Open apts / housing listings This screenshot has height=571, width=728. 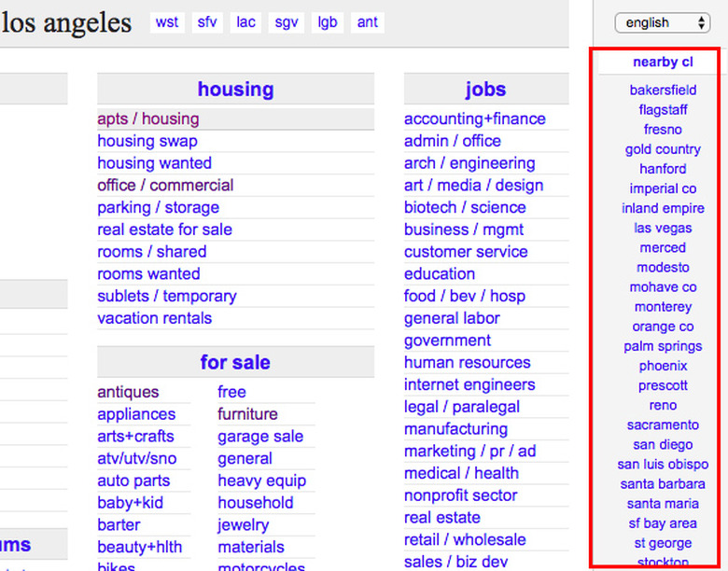click(x=148, y=118)
